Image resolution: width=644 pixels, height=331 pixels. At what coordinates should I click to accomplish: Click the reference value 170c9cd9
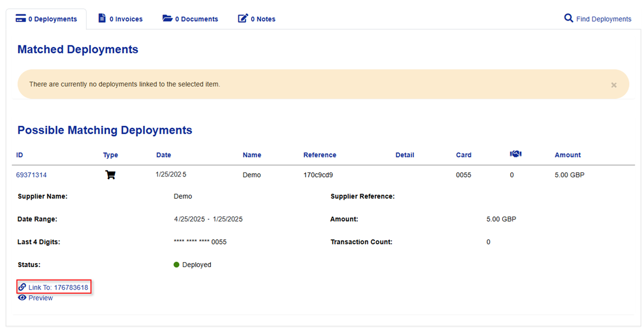click(318, 175)
